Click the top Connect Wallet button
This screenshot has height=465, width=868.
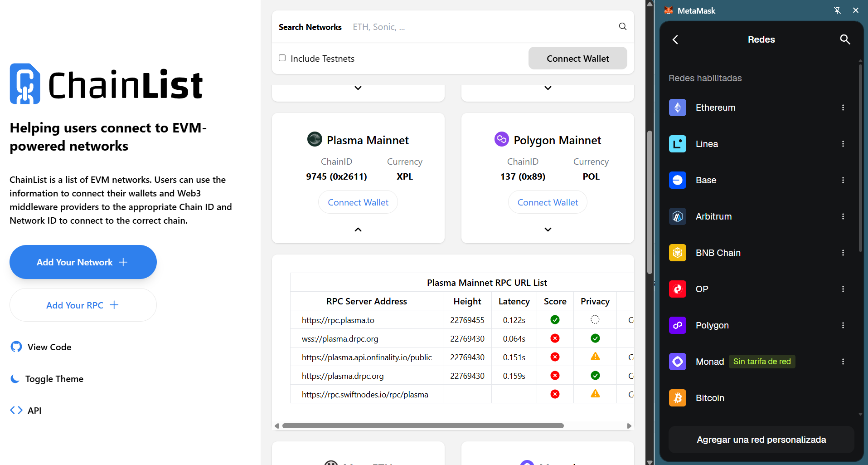click(577, 58)
